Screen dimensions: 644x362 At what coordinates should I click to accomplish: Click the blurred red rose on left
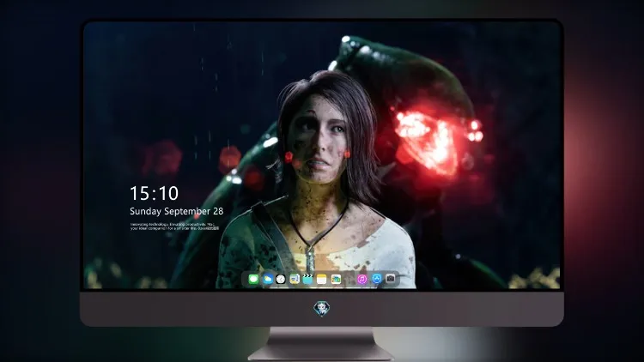pos(162,158)
